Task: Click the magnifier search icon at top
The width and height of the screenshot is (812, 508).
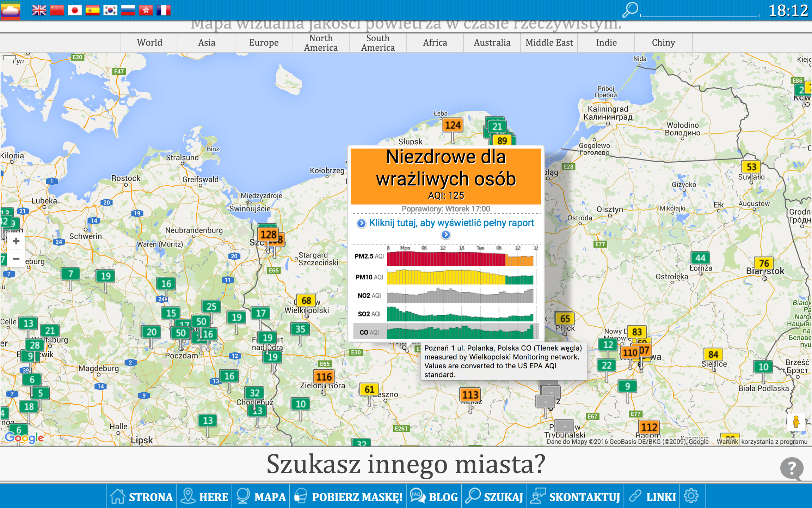Action: point(630,10)
